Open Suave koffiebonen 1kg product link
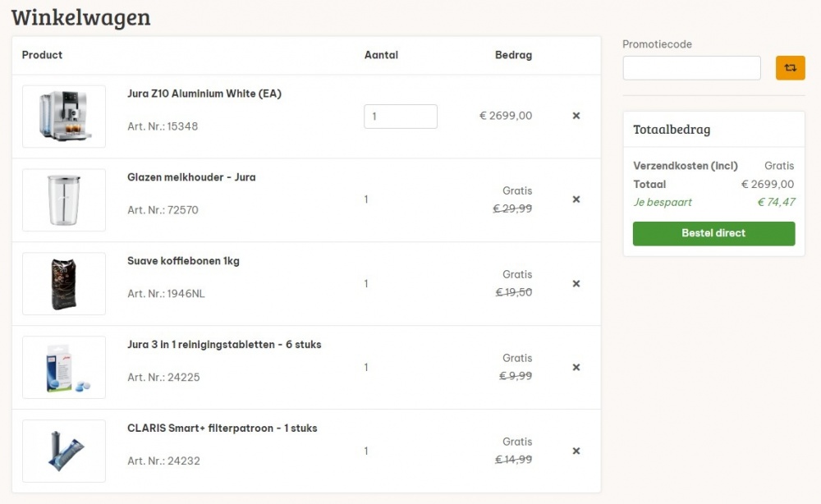This screenshot has height=504, width=821. click(x=183, y=261)
